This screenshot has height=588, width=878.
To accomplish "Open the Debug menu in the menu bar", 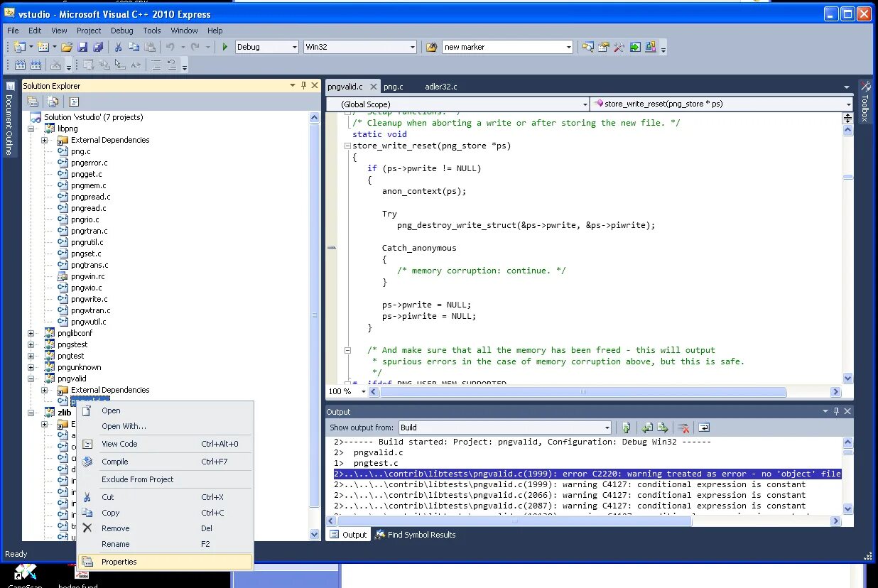I will 121,31.
